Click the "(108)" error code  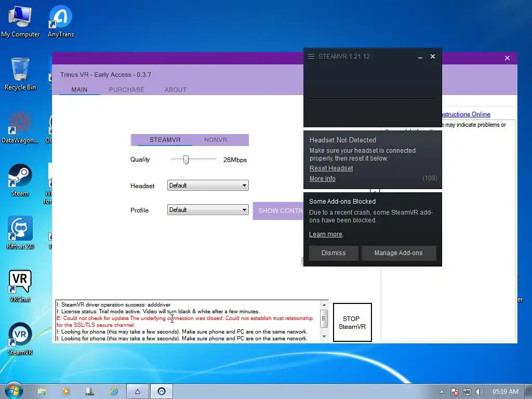pyautogui.click(x=430, y=178)
